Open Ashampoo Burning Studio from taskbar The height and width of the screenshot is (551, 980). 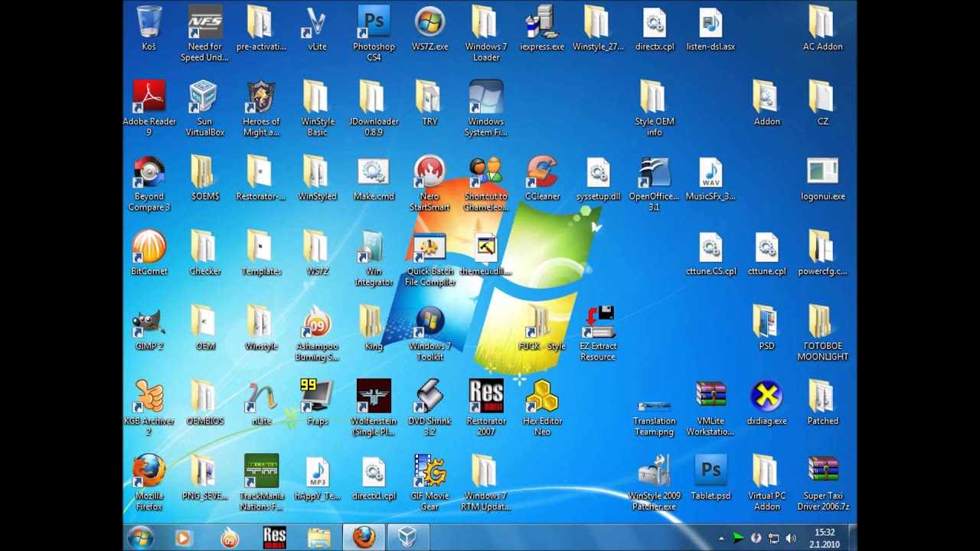[230, 538]
